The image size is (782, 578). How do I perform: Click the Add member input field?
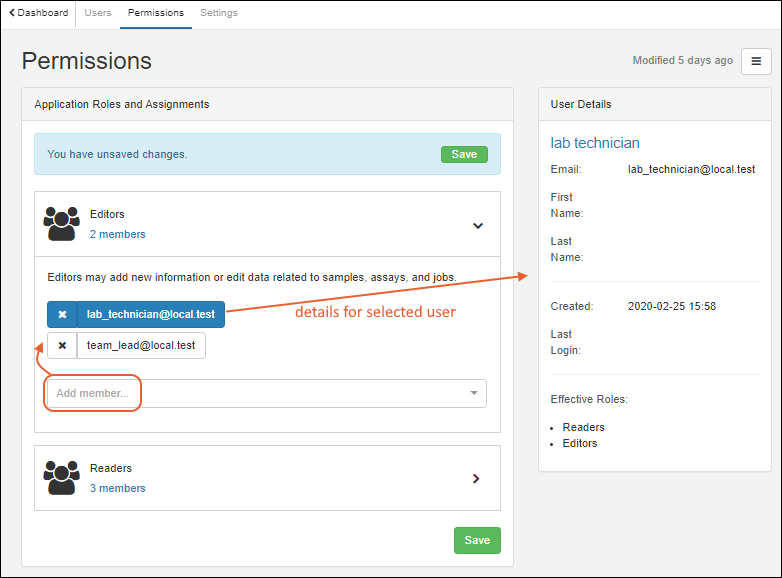pyautogui.click(x=250, y=393)
